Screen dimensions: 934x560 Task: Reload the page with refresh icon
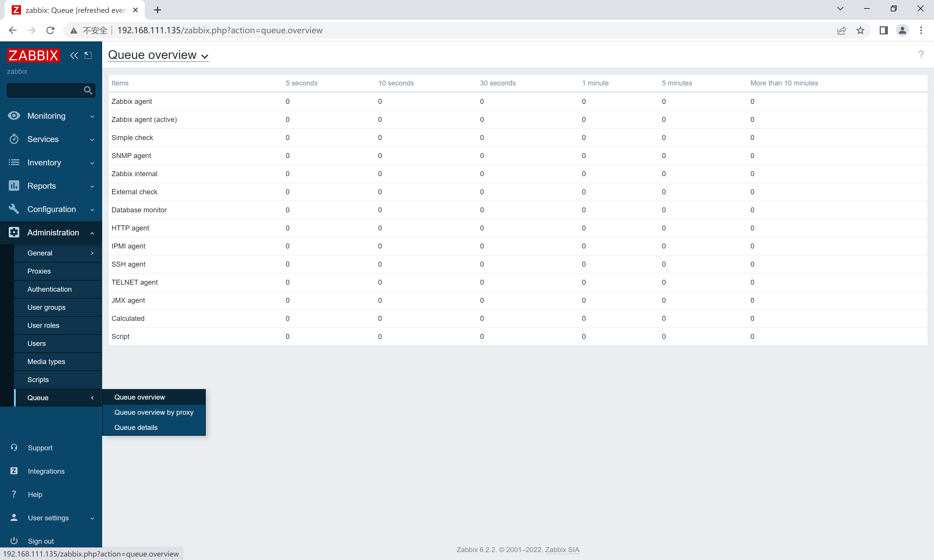click(x=50, y=30)
